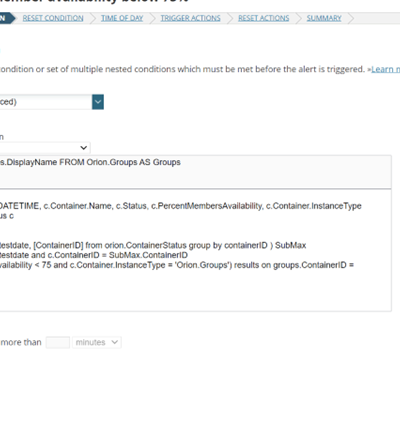Click the chevron separator before Summary
Screen dimensions: 400x434
(x=299, y=18)
